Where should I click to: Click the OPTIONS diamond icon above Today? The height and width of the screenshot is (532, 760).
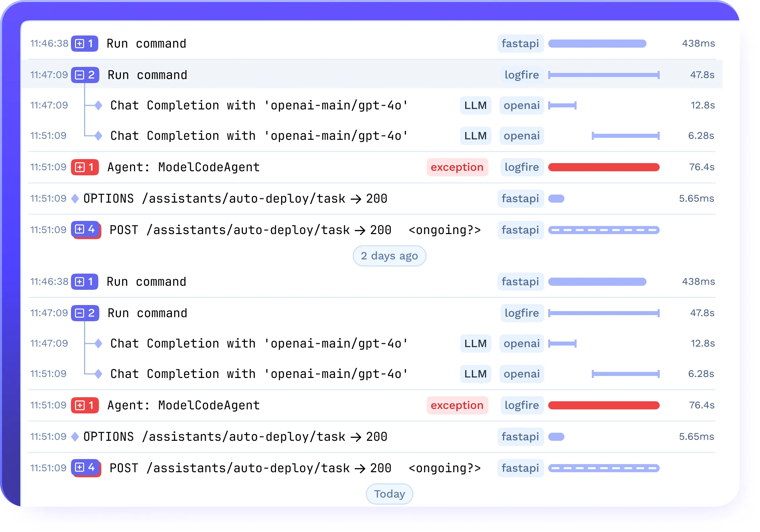pos(75,437)
